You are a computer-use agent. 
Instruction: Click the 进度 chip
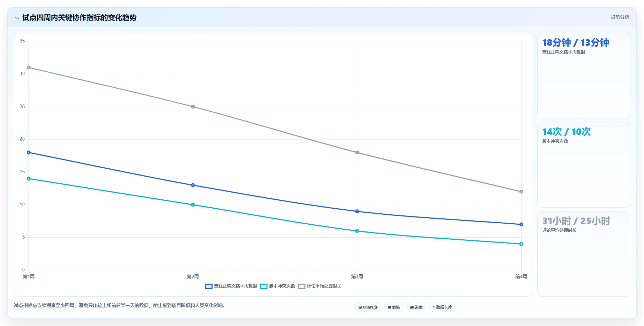pos(416,307)
